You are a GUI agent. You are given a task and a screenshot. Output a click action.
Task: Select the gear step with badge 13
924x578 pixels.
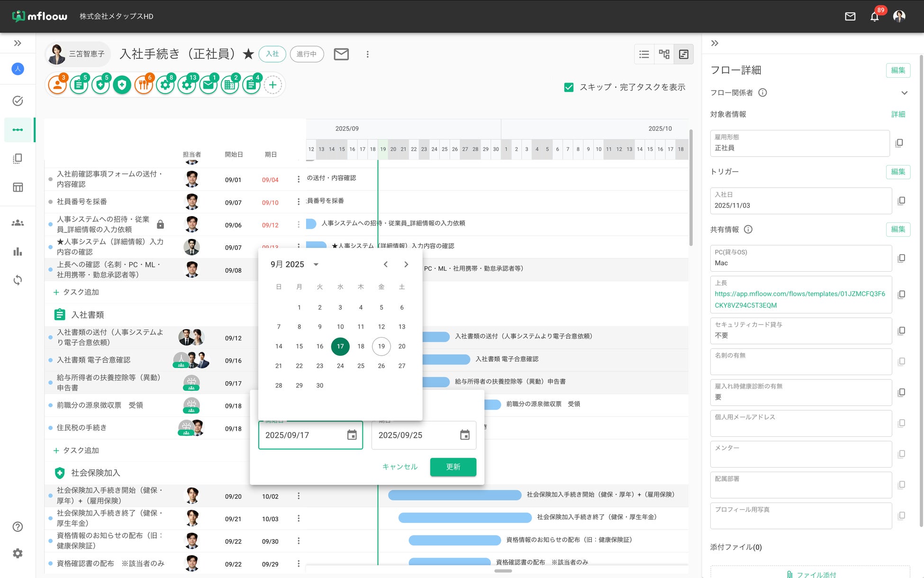click(187, 85)
